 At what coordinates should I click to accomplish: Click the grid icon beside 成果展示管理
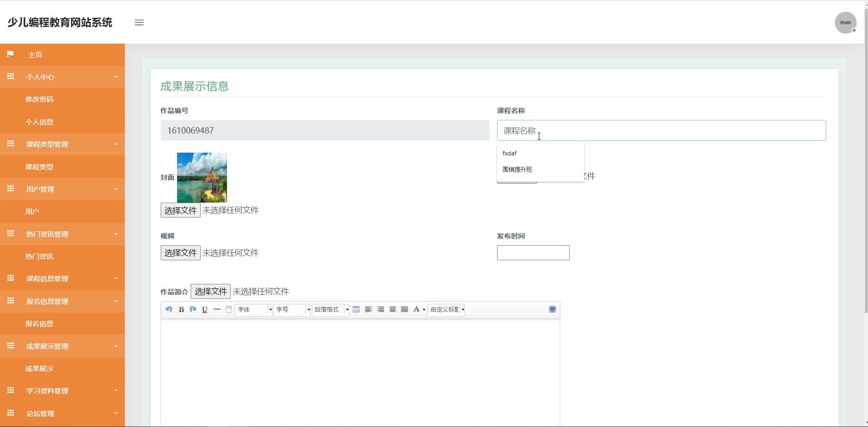pos(10,346)
